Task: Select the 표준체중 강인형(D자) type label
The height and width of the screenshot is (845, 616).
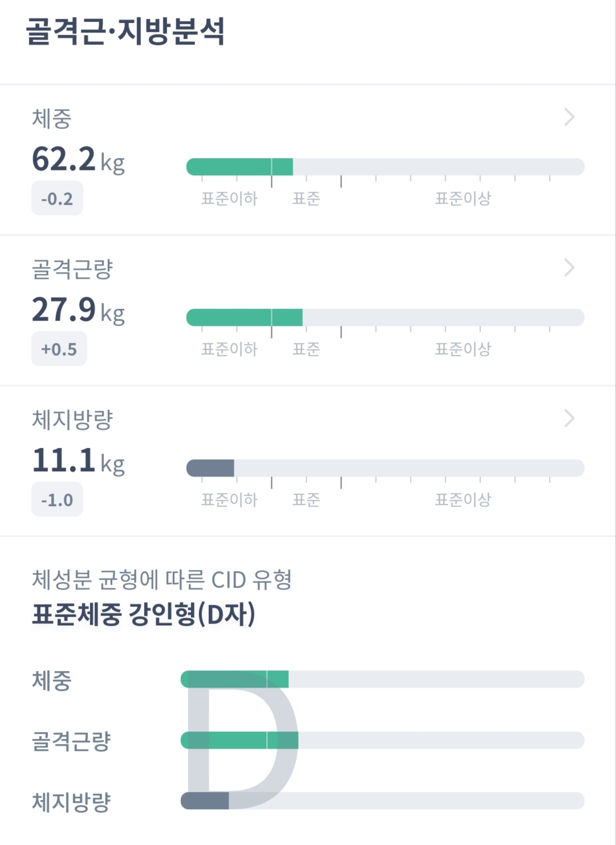Action: tap(143, 614)
